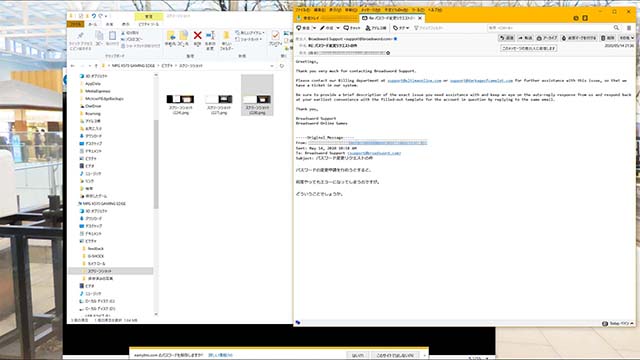Click the delete button in message header
Screen dimensions: 640x360
pos(608,38)
